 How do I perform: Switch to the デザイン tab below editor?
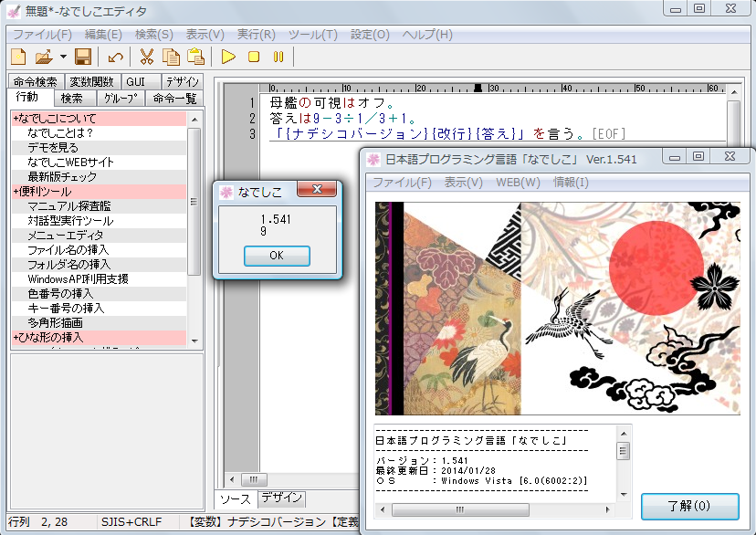[x=281, y=498]
